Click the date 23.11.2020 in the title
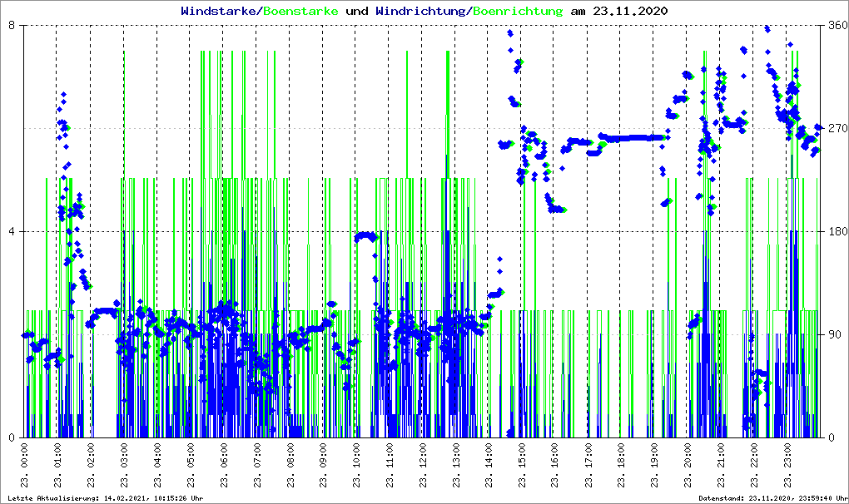 pyautogui.click(x=629, y=12)
